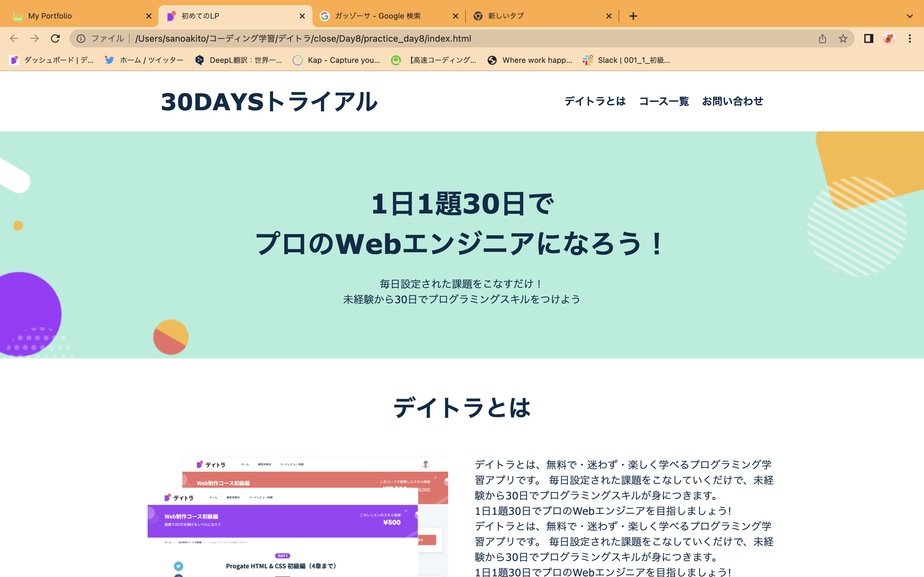Expand the tab search chevron

click(910, 16)
